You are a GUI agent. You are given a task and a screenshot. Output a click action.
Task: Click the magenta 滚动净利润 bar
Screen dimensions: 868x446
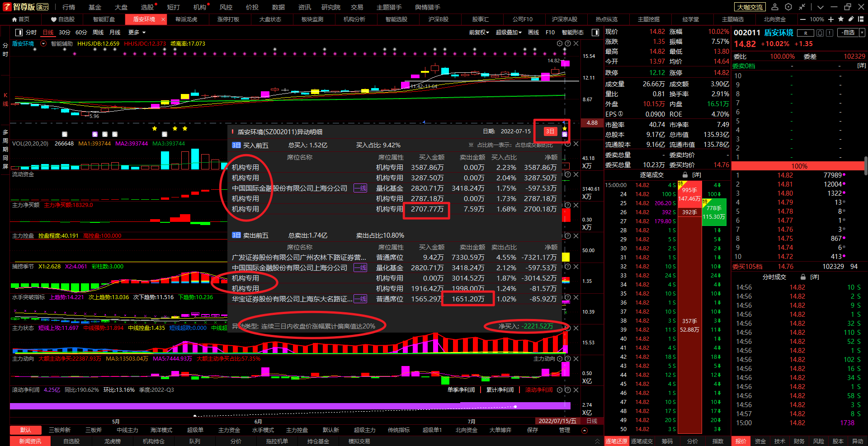290,406
